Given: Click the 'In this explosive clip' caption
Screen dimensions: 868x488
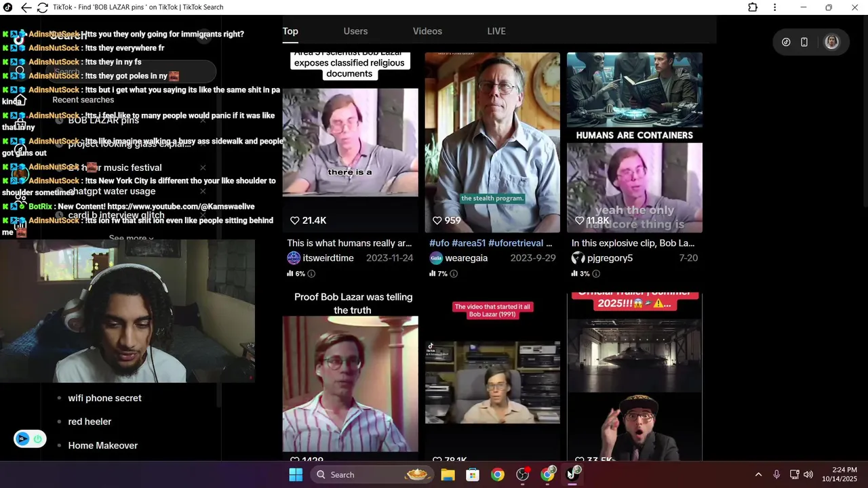Looking at the screenshot, I should click(633, 243).
